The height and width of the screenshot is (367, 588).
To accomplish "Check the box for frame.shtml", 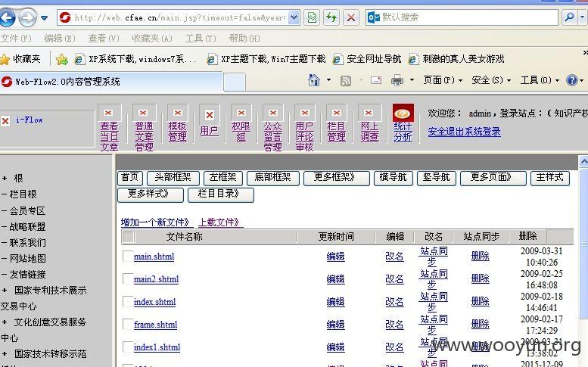I will pyautogui.click(x=128, y=324).
